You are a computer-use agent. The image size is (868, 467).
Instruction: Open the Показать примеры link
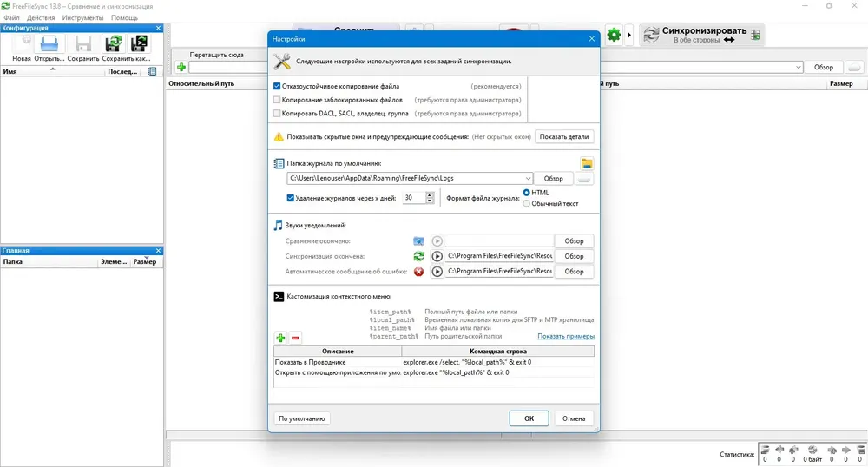(566, 336)
